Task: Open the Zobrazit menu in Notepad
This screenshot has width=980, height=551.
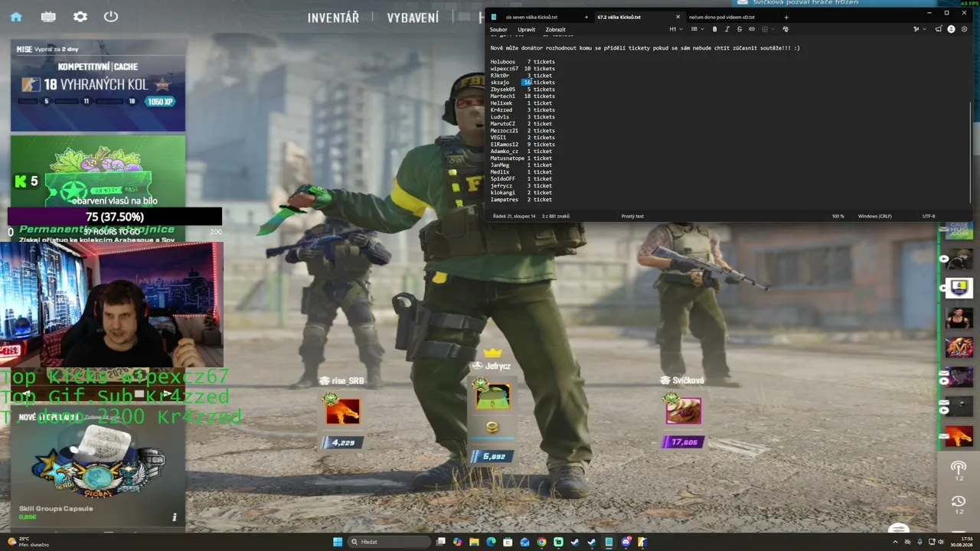Action: 556,29
